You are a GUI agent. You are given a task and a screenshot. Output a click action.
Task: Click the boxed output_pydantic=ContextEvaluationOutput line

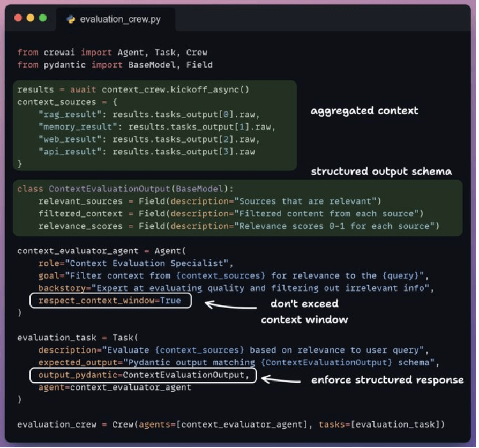tap(144, 375)
